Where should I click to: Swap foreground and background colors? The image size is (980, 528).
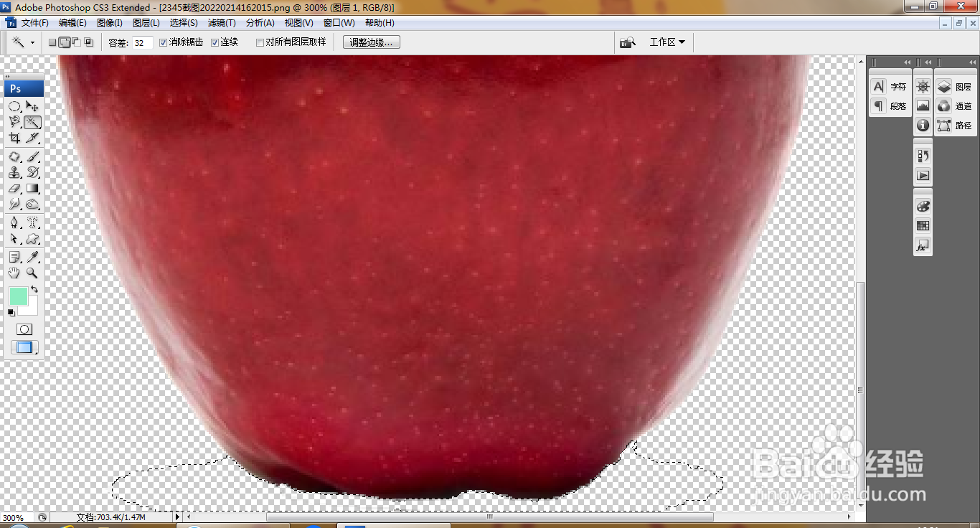pos(34,289)
